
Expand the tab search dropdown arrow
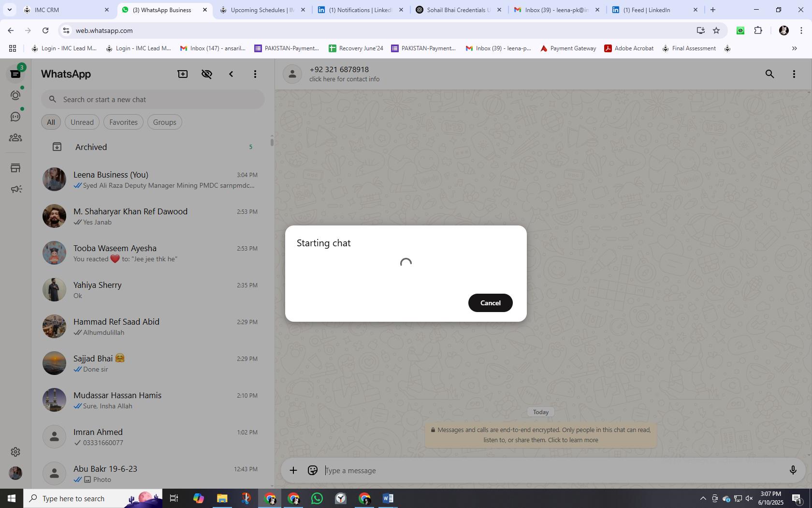click(x=9, y=10)
